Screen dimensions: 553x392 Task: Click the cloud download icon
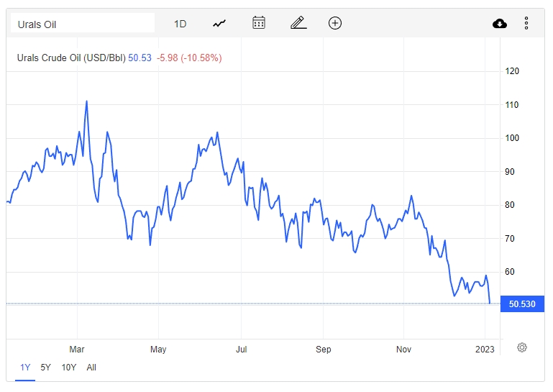pos(500,24)
